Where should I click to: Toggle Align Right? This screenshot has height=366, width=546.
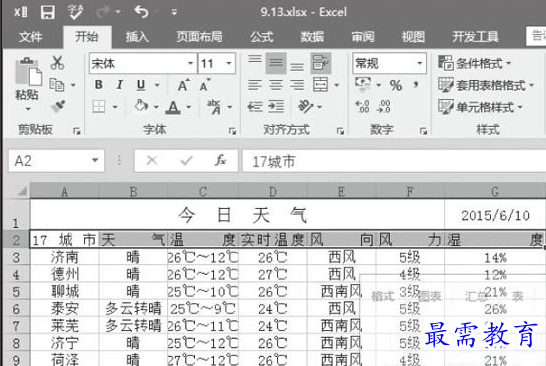[x=297, y=85]
